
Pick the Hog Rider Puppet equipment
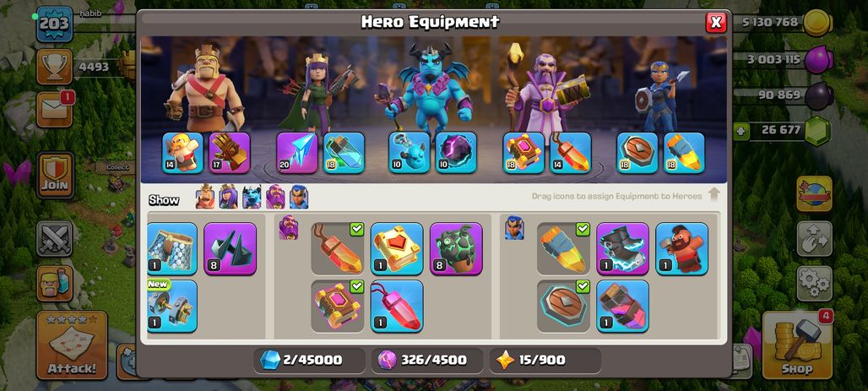682,248
